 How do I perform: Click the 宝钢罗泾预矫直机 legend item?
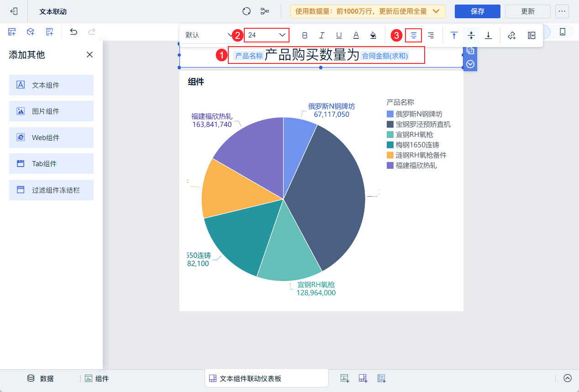[x=419, y=124]
